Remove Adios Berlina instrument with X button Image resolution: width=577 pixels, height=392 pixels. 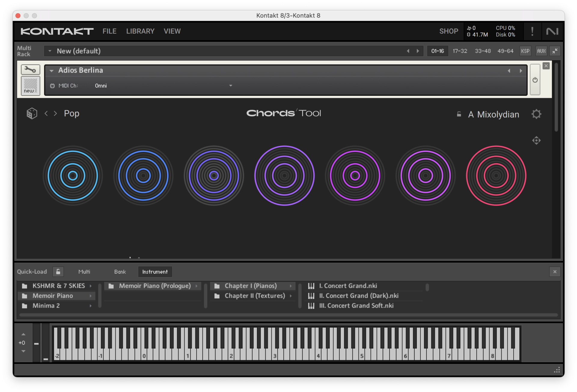click(546, 66)
